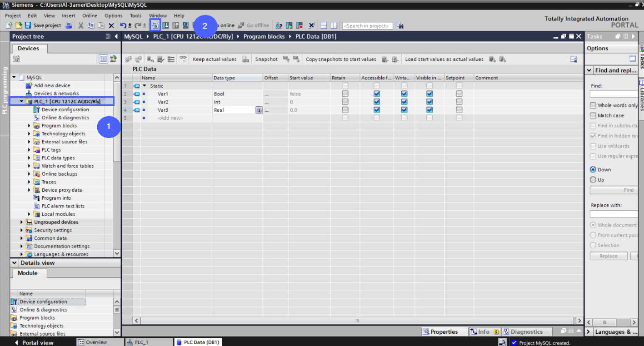Image resolution: width=644 pixels, height=346 pixels.
Task: Click Keep actual values in the DB toolbar
Action: point(215,59)
